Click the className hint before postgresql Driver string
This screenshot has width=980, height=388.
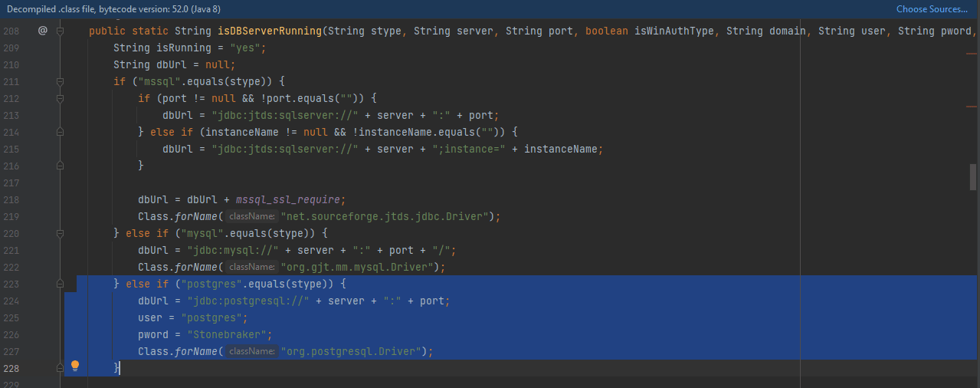(252, 351)
